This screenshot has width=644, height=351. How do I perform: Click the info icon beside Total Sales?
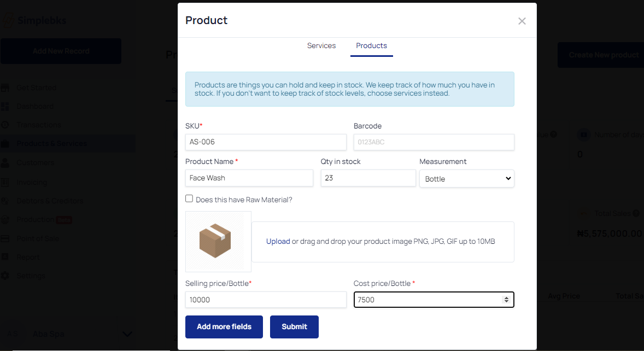click(x=636, y=213)
